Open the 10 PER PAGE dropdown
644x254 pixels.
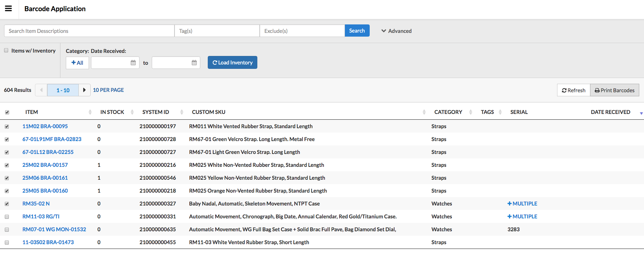tap(108, 90)
